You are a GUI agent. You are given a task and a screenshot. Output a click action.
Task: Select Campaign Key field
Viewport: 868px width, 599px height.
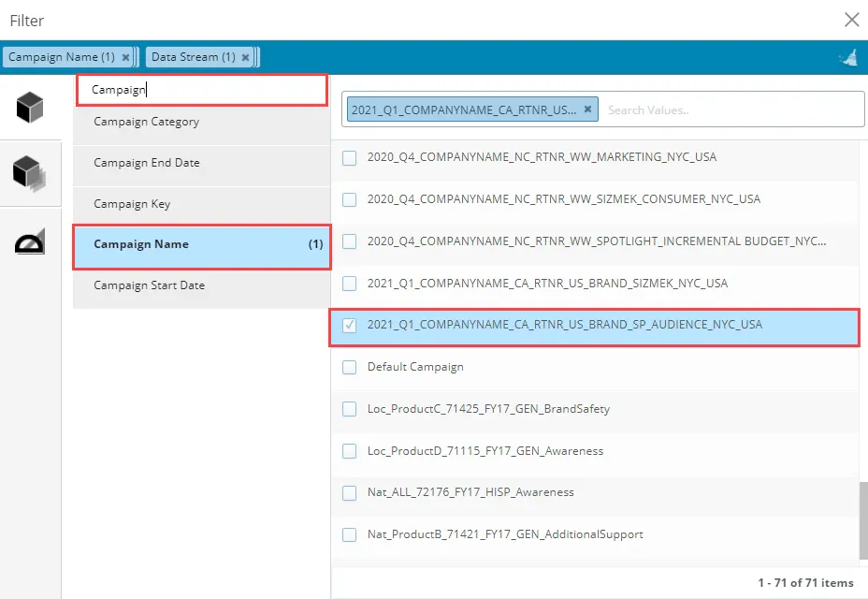(202, 204)
